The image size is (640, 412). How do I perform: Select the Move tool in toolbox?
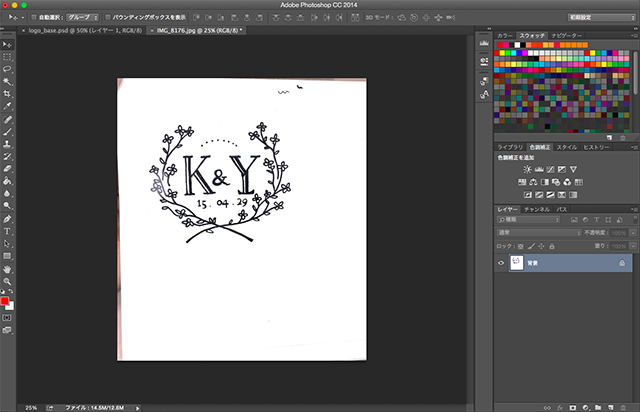pos(7,45)
